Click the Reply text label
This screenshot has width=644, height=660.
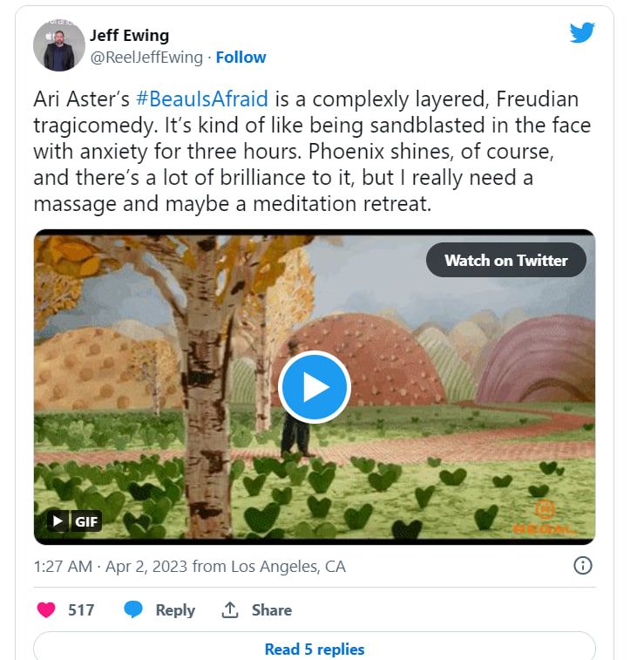[175, 609]
